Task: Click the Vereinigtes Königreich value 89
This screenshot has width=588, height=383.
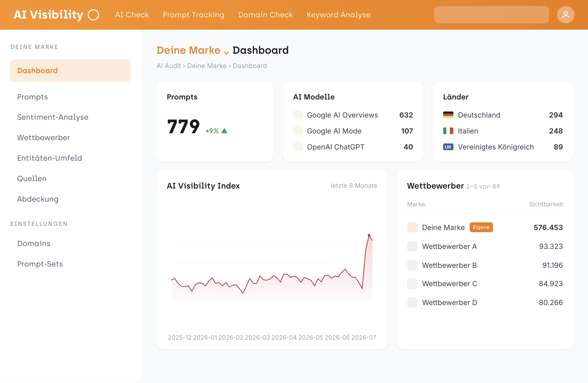Action: point(558,147)
